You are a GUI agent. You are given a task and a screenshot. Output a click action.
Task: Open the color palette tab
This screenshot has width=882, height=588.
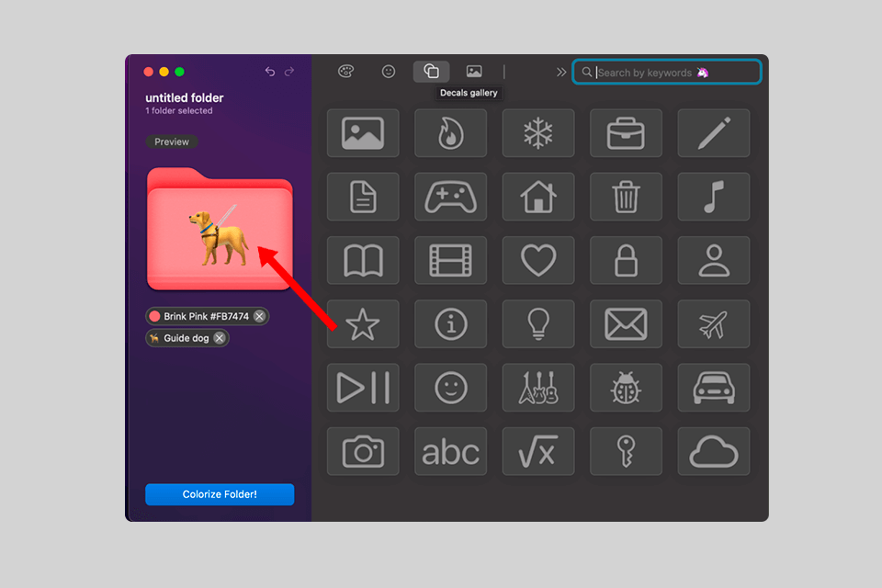pos(345,72)
